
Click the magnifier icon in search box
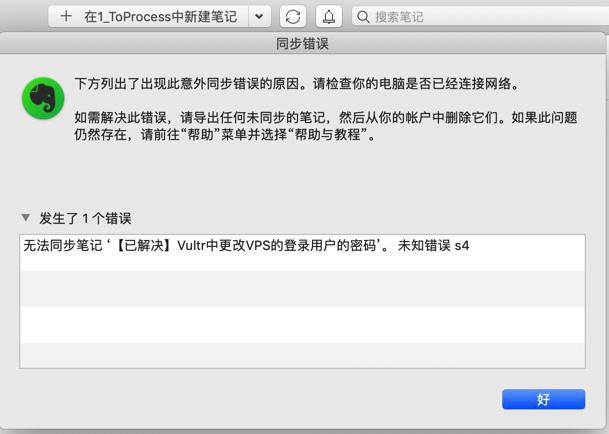[363, 17]
